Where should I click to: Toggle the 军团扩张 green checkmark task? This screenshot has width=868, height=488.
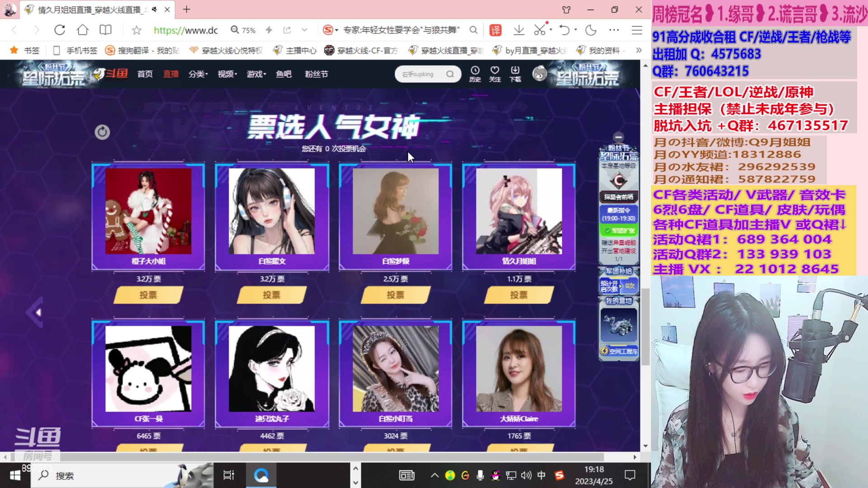pyautogui.click(x=619, y=230)
